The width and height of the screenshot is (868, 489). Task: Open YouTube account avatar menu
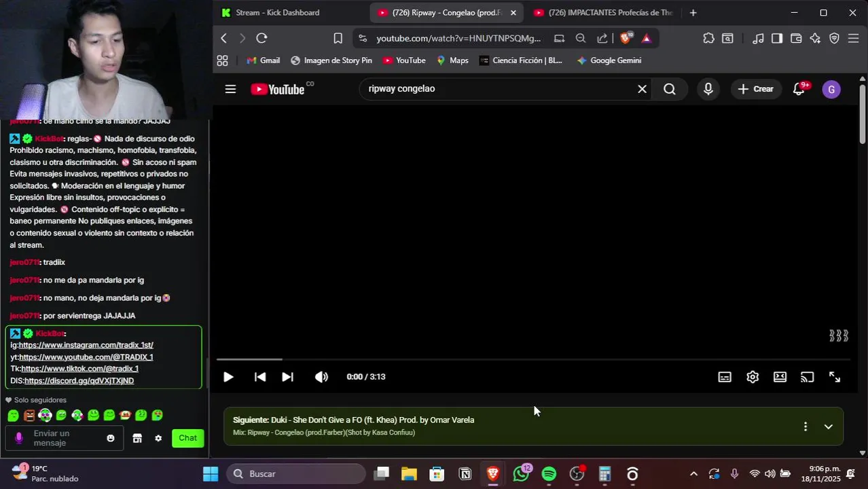coord(831,89)
